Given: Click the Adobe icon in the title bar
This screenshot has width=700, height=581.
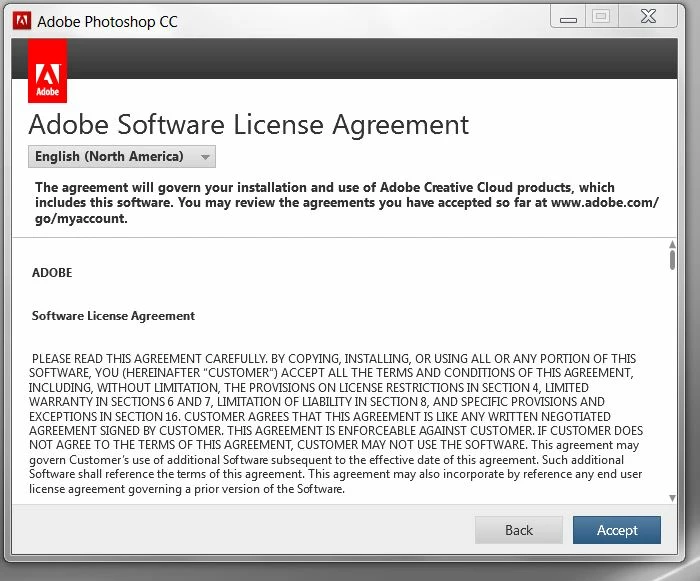Looking at the screenshot, I should (x=22, y=21).
